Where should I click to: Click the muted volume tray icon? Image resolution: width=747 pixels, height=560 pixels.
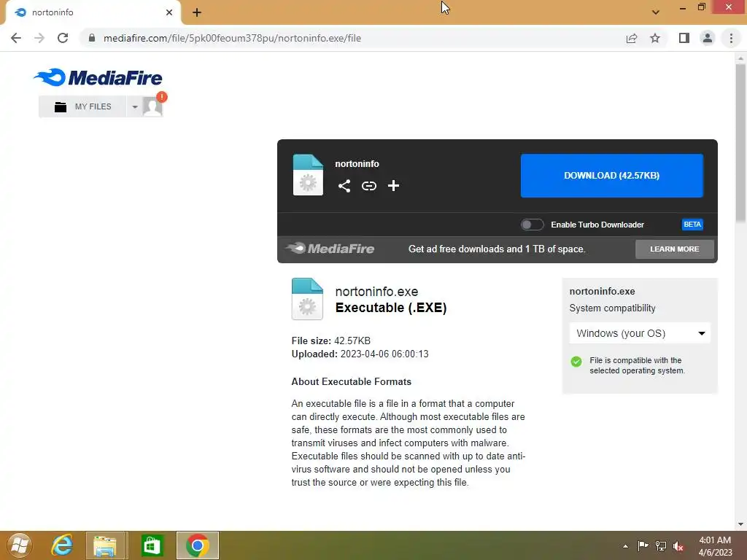coord(678,545)
